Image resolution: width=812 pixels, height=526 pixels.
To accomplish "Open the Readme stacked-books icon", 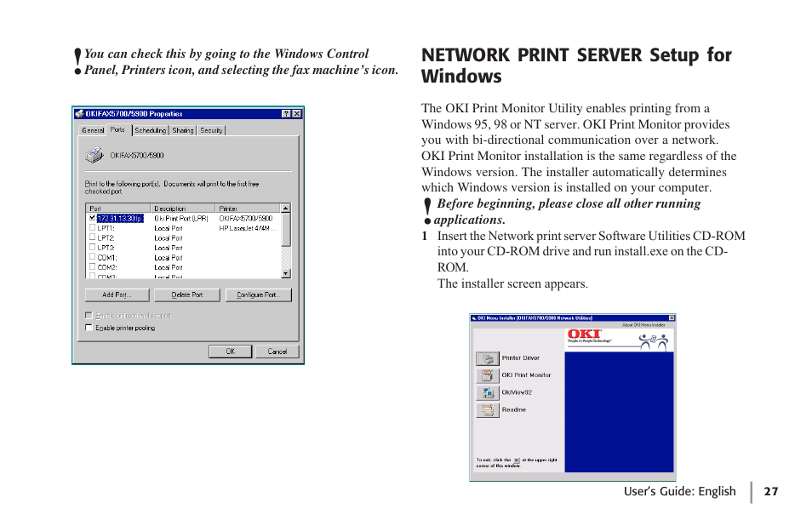I will click(x=488, y=410).
